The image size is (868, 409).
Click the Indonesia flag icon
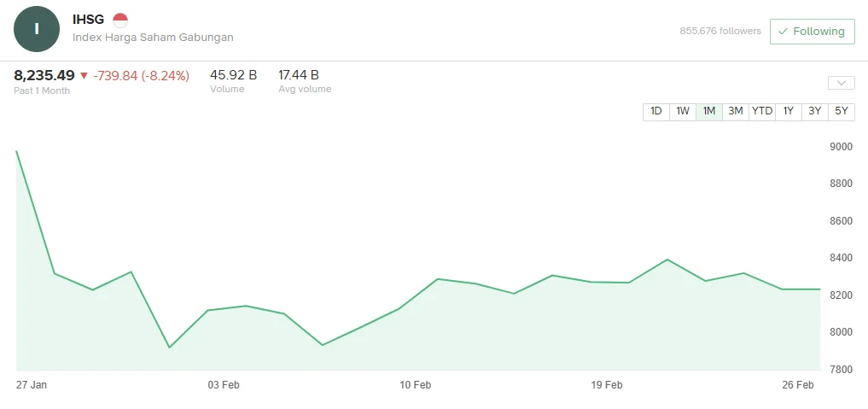point(120,20)
